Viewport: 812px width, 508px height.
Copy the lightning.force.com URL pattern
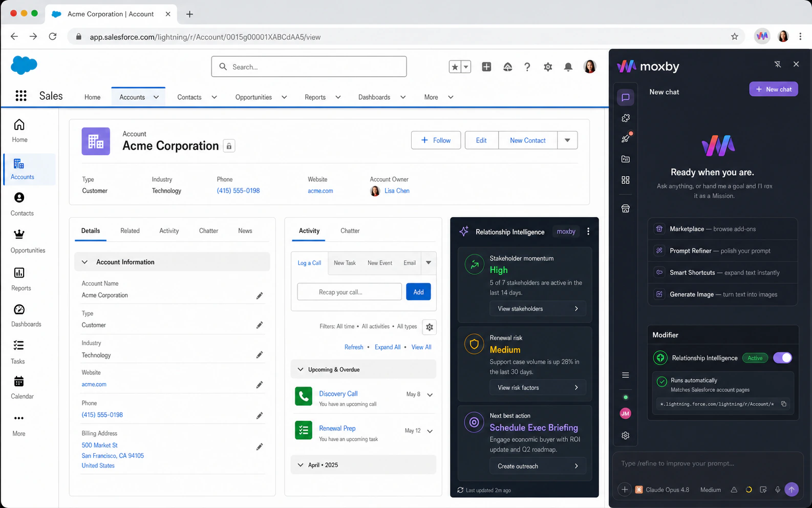(784, 404)
